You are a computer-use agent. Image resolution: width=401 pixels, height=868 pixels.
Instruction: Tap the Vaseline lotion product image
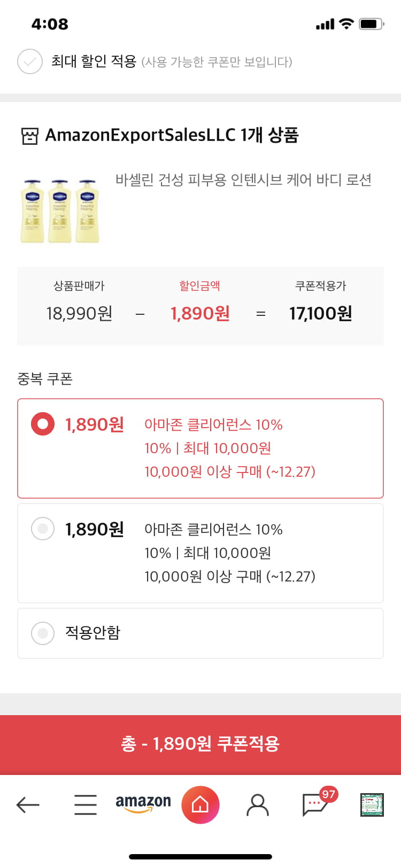60,211
